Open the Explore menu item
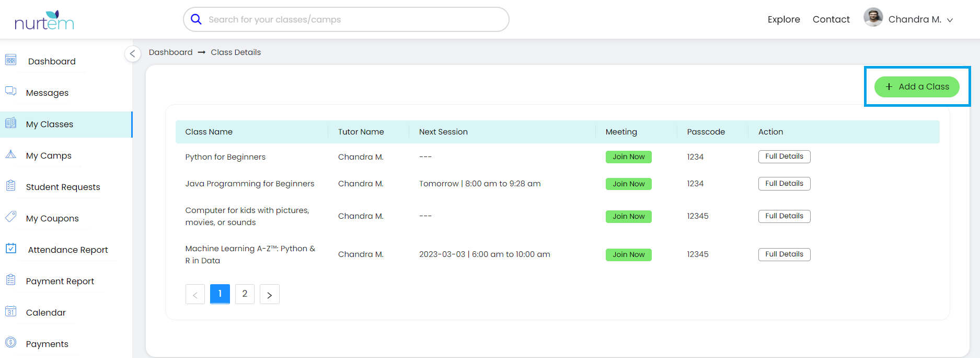The width and height of the screenshot is (980, 358). (x=783, y=19)
